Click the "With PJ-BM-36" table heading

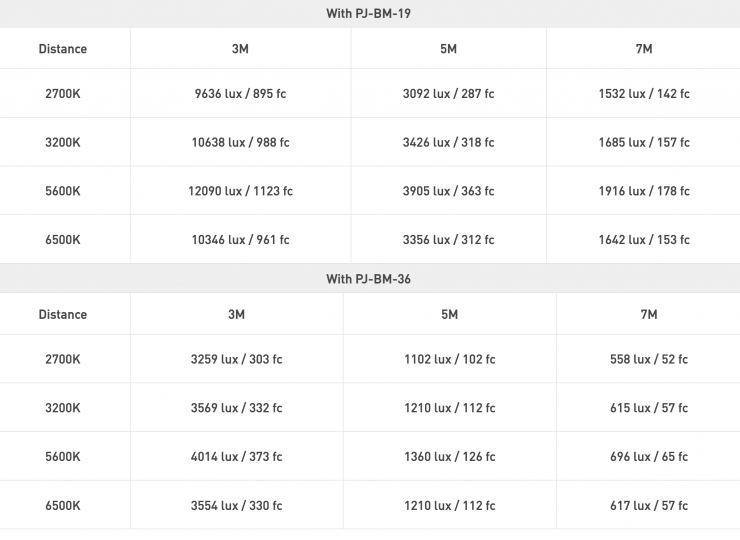[368, 279]
